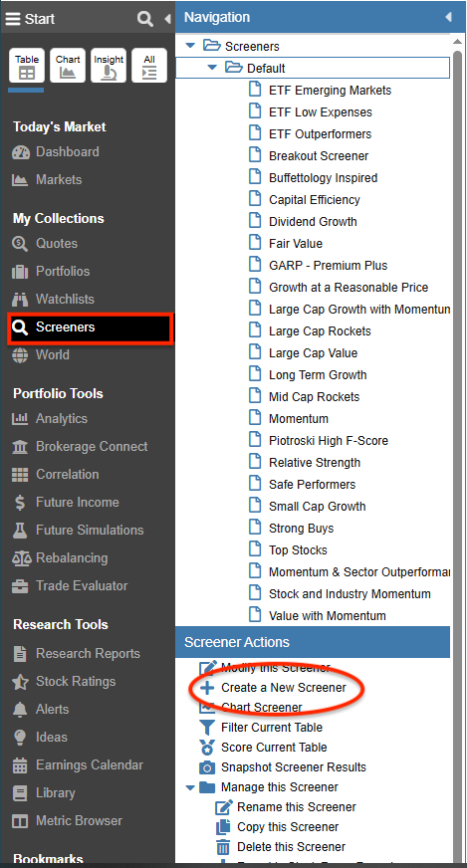The image size is (467, 868).
Task: Open the search magnifier icon beside Start
Action: pos(145,19)
